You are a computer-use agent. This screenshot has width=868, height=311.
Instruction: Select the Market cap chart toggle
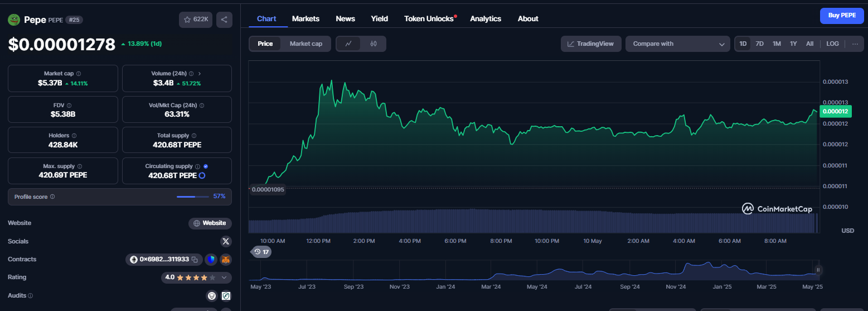click(306, 44)
